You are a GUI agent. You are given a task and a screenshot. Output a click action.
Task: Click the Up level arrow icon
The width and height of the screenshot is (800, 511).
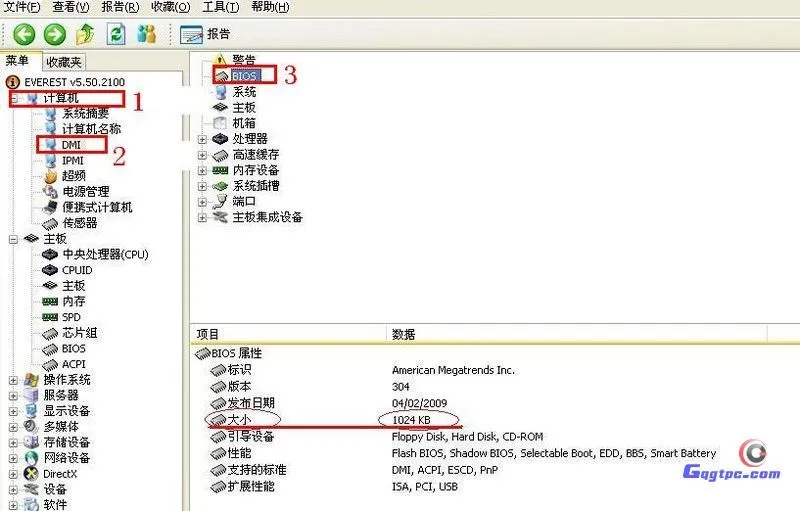click(x=85, y=34)
